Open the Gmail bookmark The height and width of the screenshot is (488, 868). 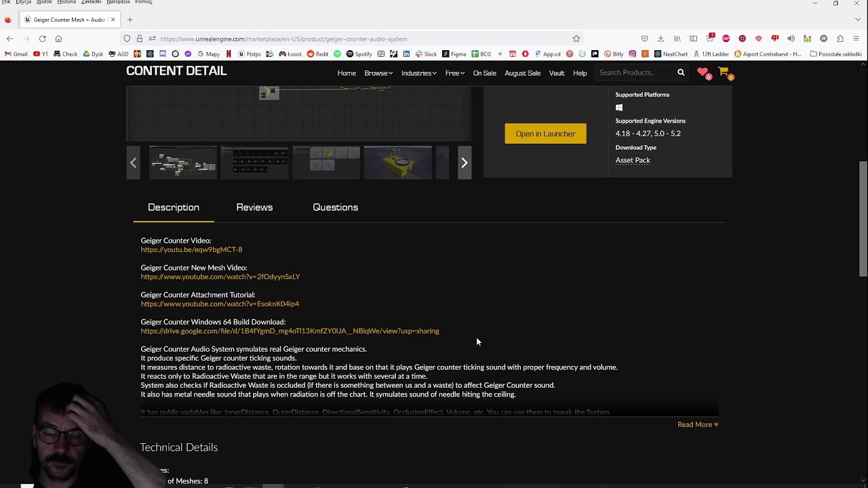tap(16, 54)
